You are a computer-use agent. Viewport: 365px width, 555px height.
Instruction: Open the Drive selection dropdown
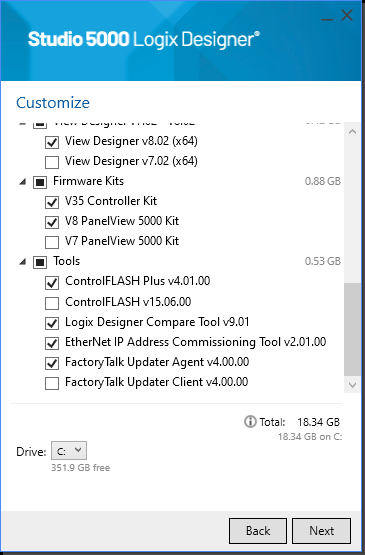point(69,451)
